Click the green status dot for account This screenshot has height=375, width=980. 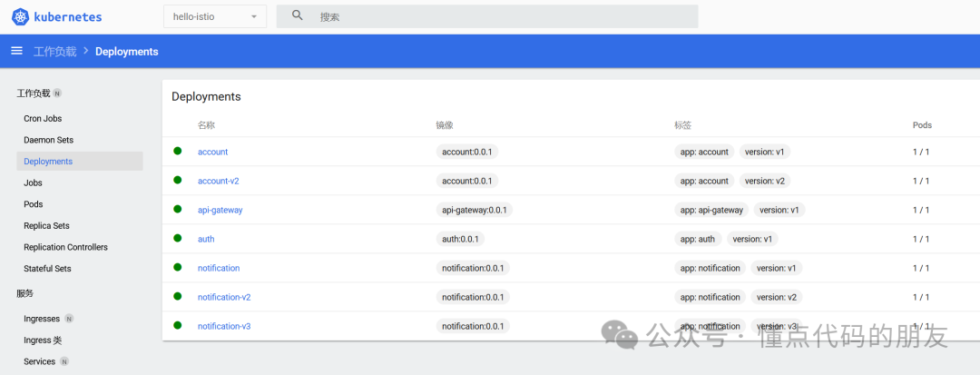click(x=178, y=151)
